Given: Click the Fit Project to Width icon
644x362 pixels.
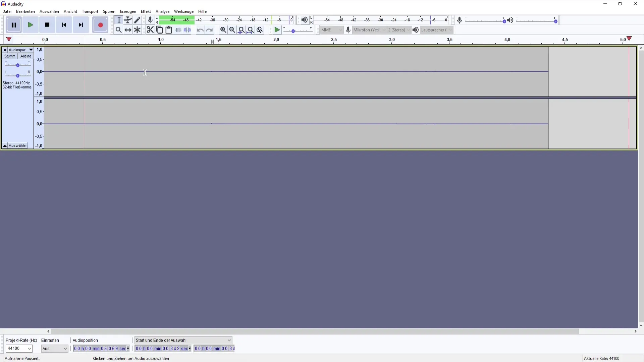Looking at the screenshot, I should [x=250, y=30].
